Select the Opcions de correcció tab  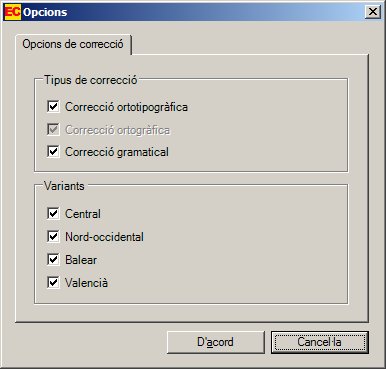(73, 44)
